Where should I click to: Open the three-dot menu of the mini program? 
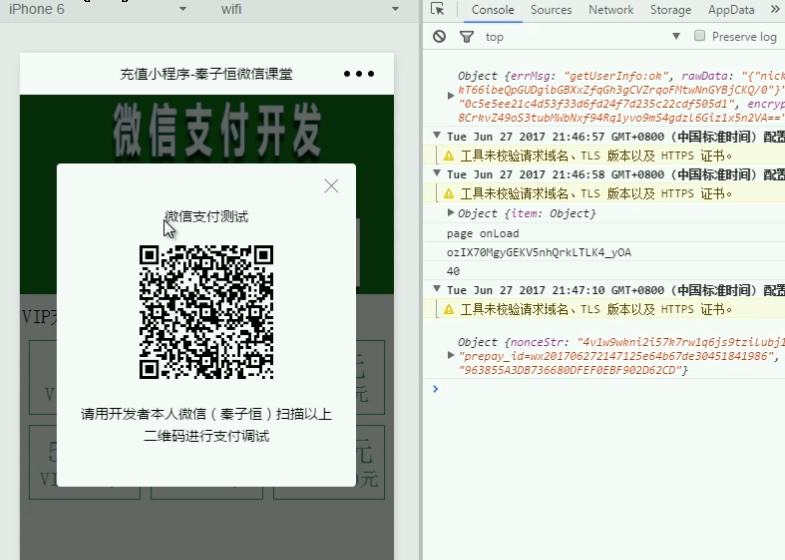(359, 74)
